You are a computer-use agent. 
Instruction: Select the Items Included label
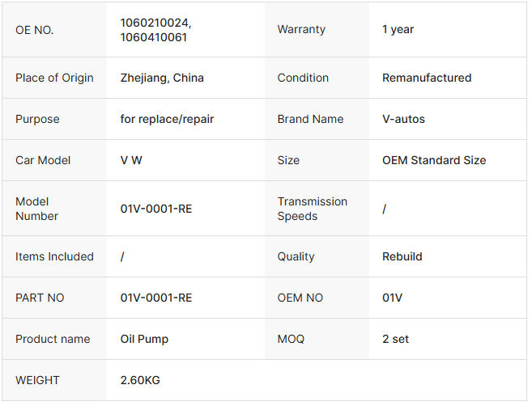coord(54,257)
